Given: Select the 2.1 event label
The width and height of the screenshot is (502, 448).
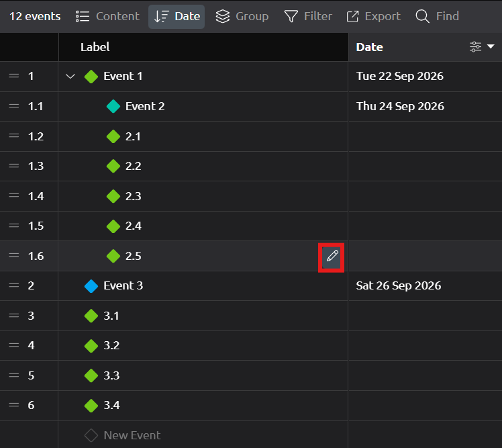Looking at the screenshot, I should 133,136.
